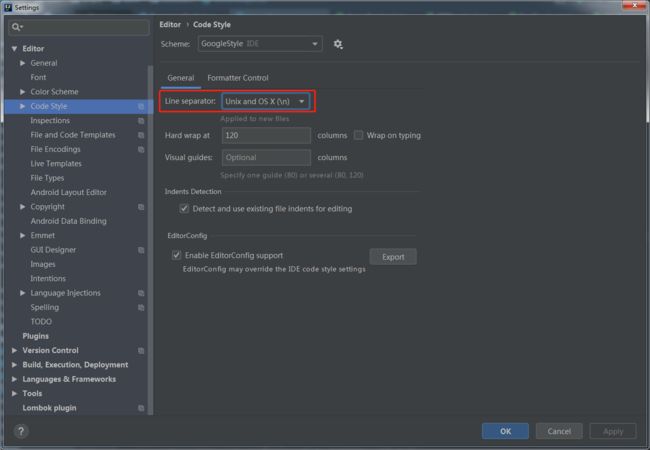Expand the Copyright node arrow

(22, 206)
